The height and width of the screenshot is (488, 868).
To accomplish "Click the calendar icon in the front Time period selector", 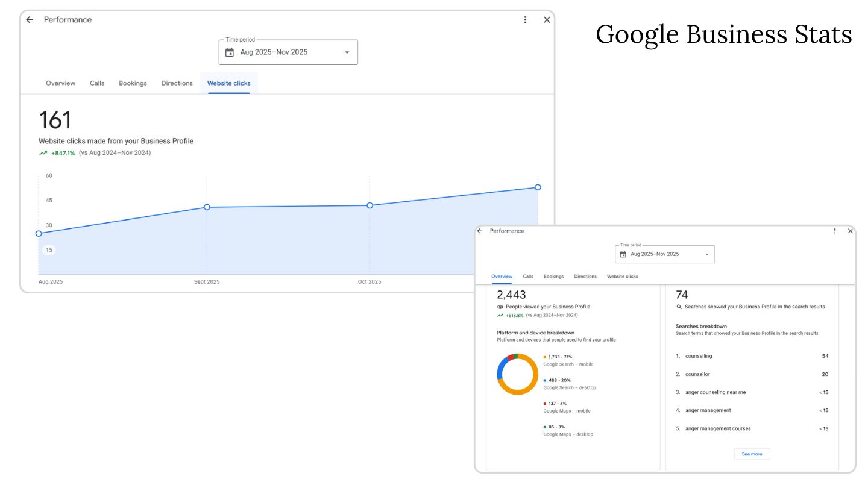I will (x=231, y=52).
